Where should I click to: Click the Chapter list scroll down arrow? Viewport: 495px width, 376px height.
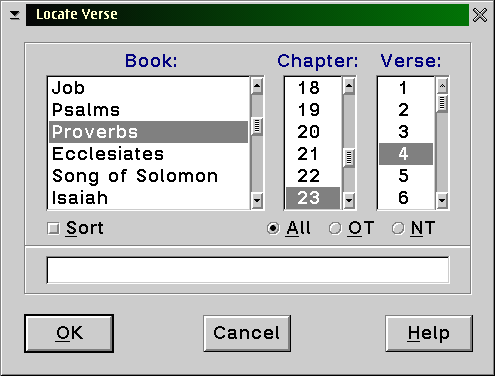coord(349,200)
